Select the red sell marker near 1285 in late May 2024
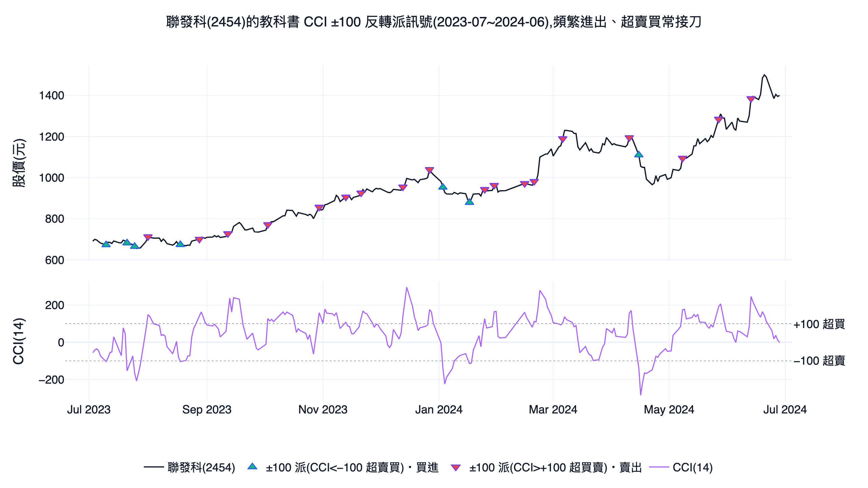 (x=718, y=120)
